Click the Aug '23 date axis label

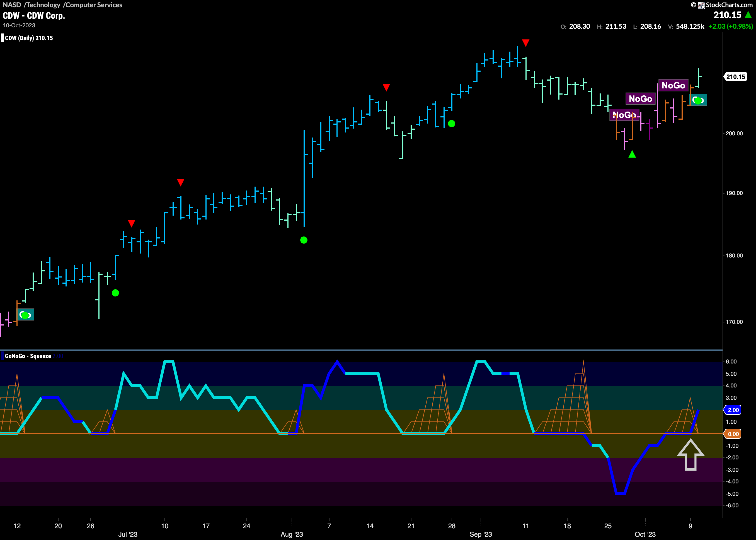[x=292, y=534]
